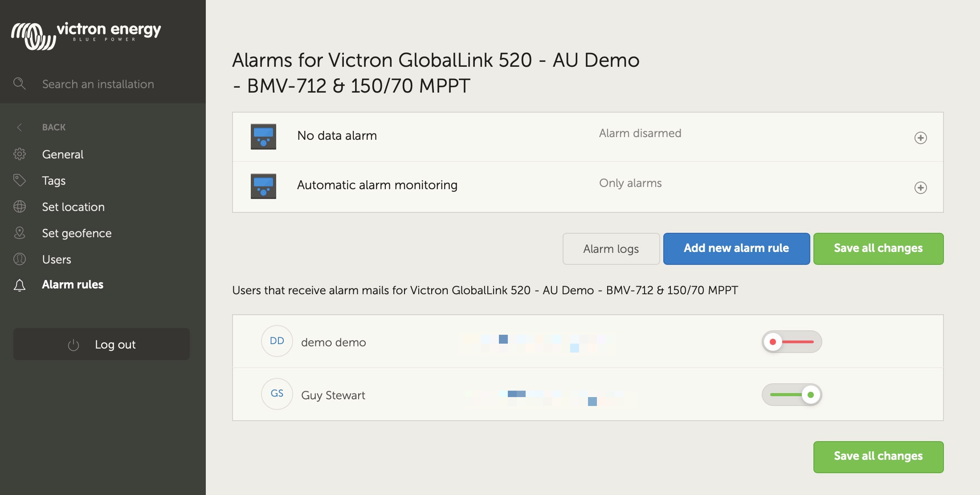Click the General settings gear icon
Screen dimensions: 980x495
[x=19, y=154]
